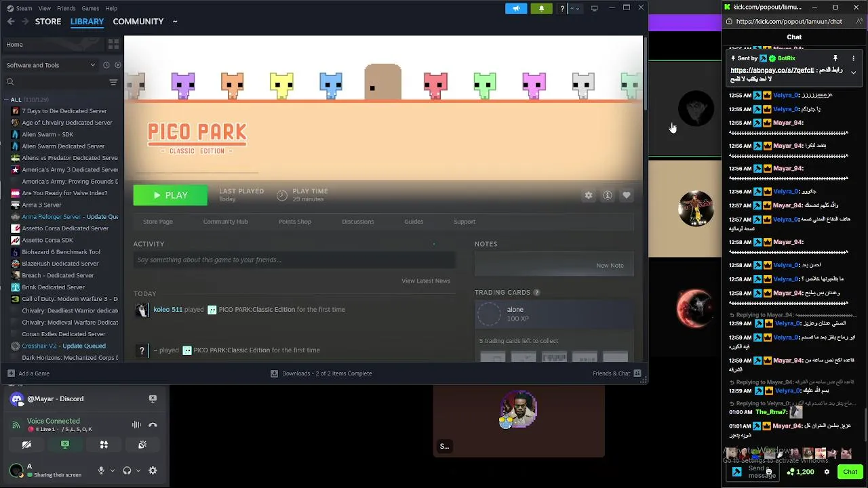Open the Help menu in Steam

(112, 8)
